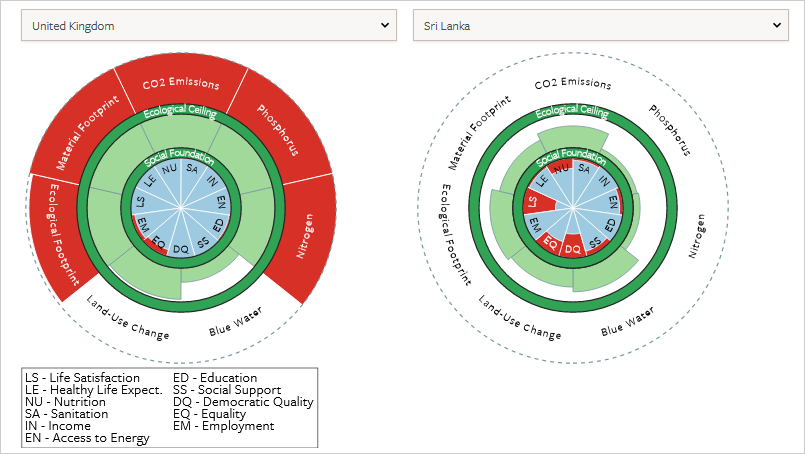Click the red EQ wedge in Sri Lanka chart
The width and height of the screenshot is (805, 454).
click(550, 241)
